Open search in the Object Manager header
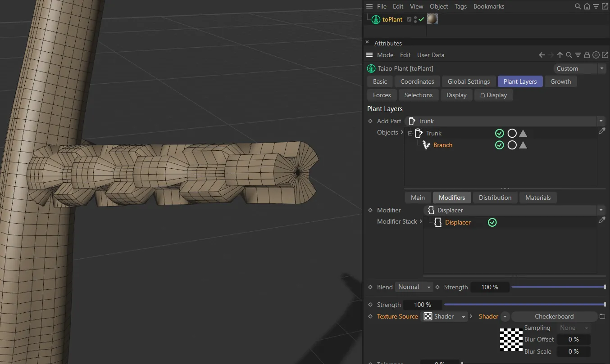 coord(578,6)
